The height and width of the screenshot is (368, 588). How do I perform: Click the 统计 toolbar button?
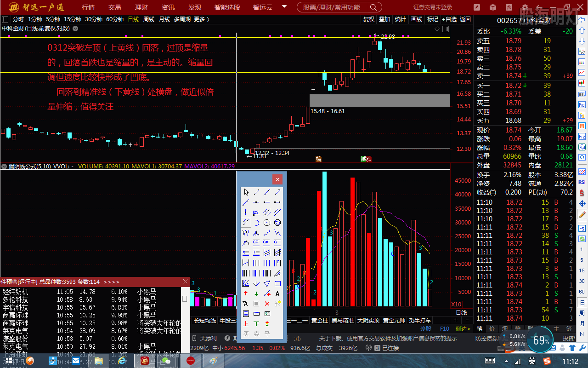(x=401, y=19)
